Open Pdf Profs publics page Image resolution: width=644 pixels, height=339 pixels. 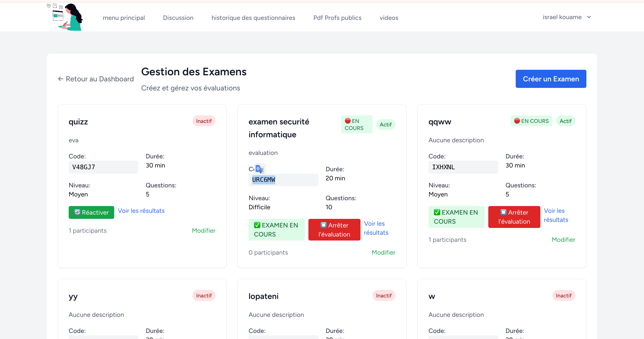337,18
